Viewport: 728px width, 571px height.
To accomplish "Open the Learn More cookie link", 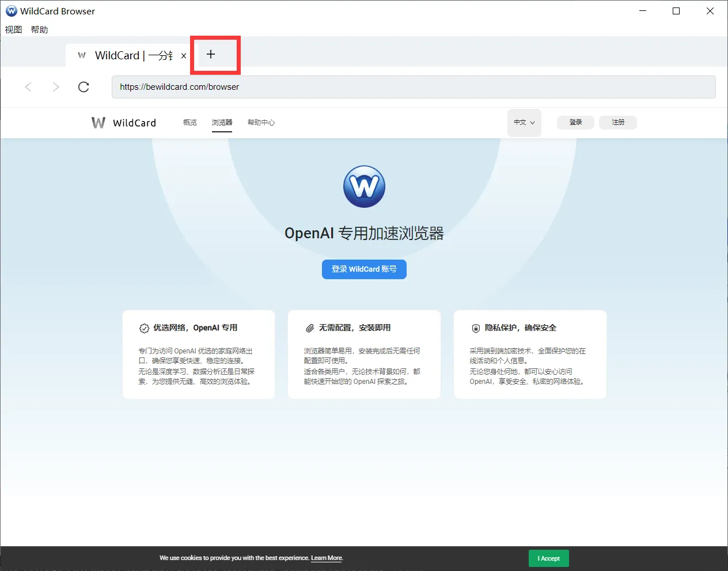I will pyautogui.click(x=327, y=558).
